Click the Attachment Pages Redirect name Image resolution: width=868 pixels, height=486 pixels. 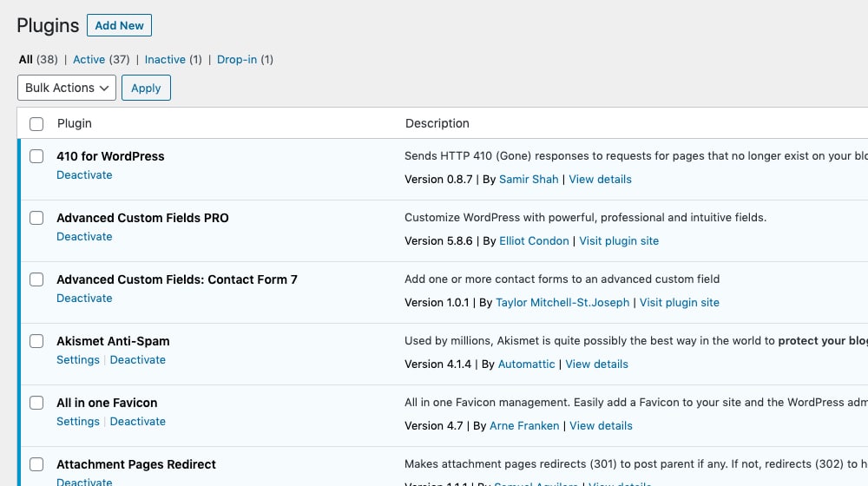(x=136, y=463)
